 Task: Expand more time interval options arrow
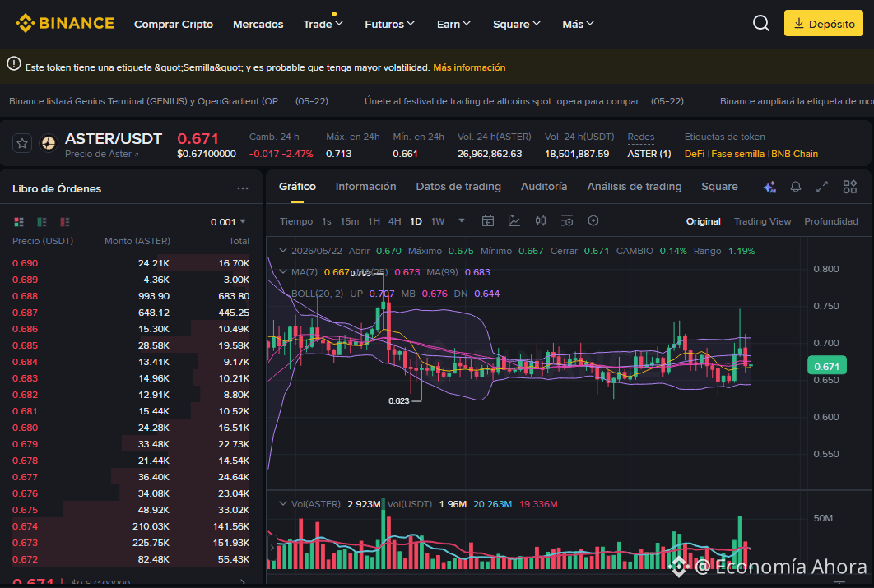[x=462, y=220]
